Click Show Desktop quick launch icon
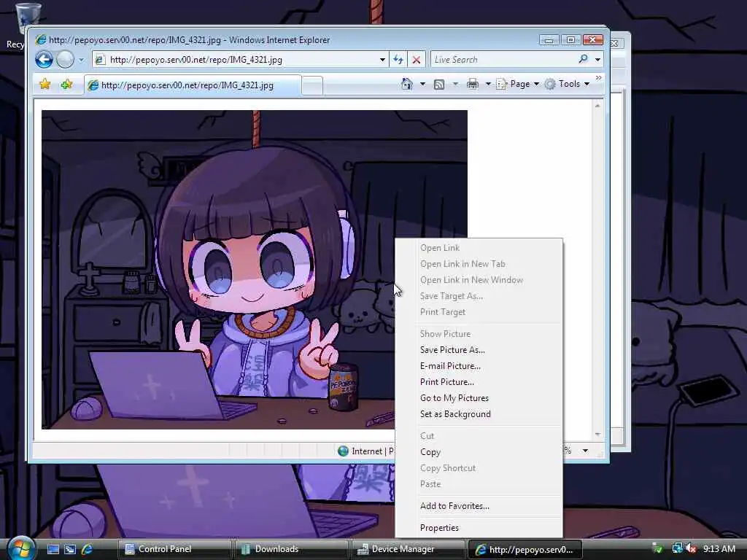The image size is (747, 560). pyautogui.click(x=53, y=549)
